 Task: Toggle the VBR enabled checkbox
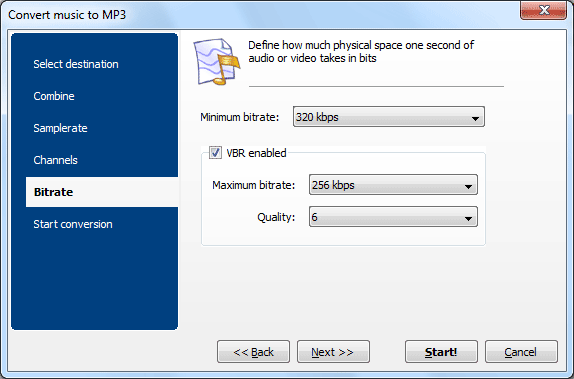(x=215, y=152)
